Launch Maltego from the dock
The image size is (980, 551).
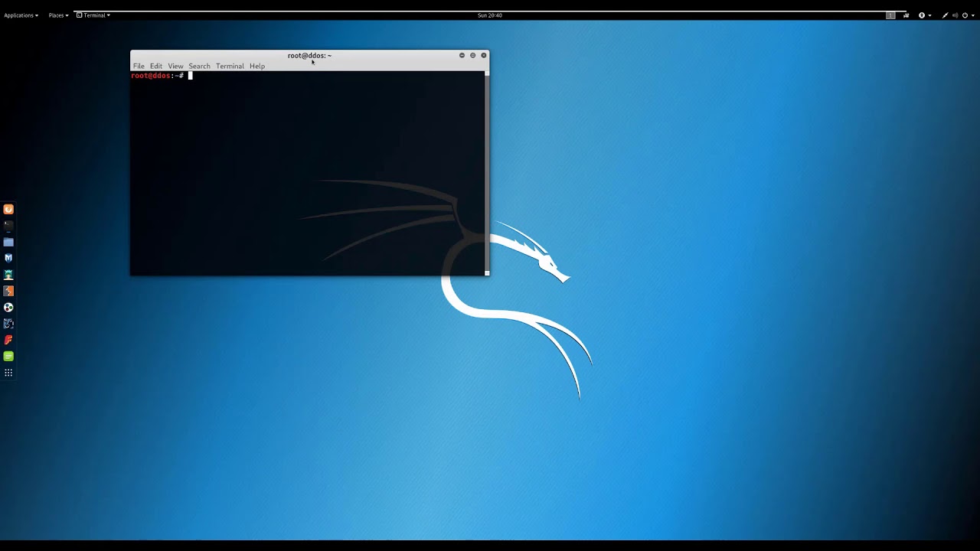(x=8, y=307)
